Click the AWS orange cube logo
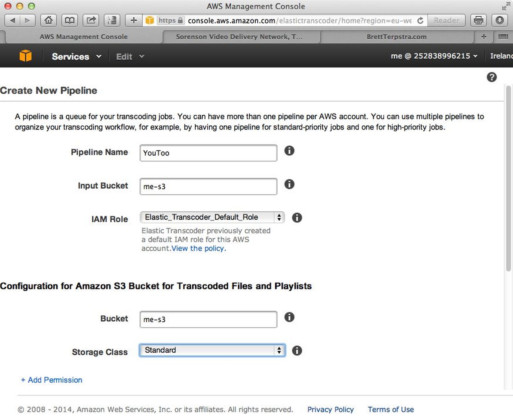 25,56
